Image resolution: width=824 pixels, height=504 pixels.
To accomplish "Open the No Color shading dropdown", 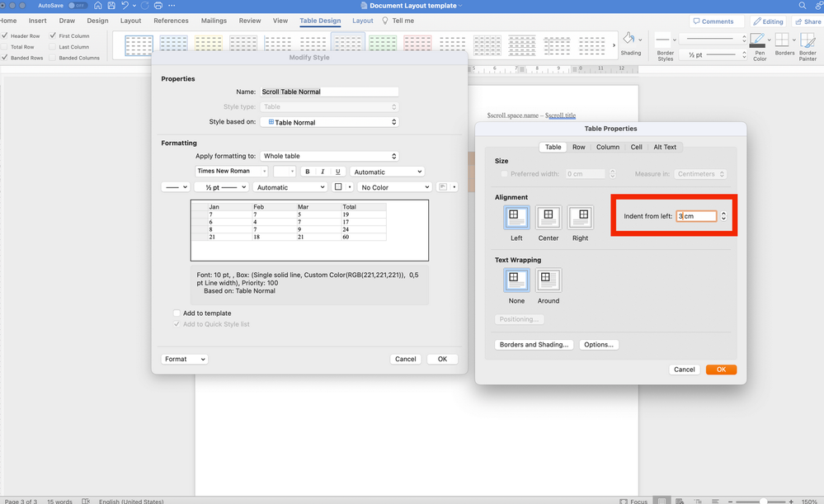I will [394, 187].
